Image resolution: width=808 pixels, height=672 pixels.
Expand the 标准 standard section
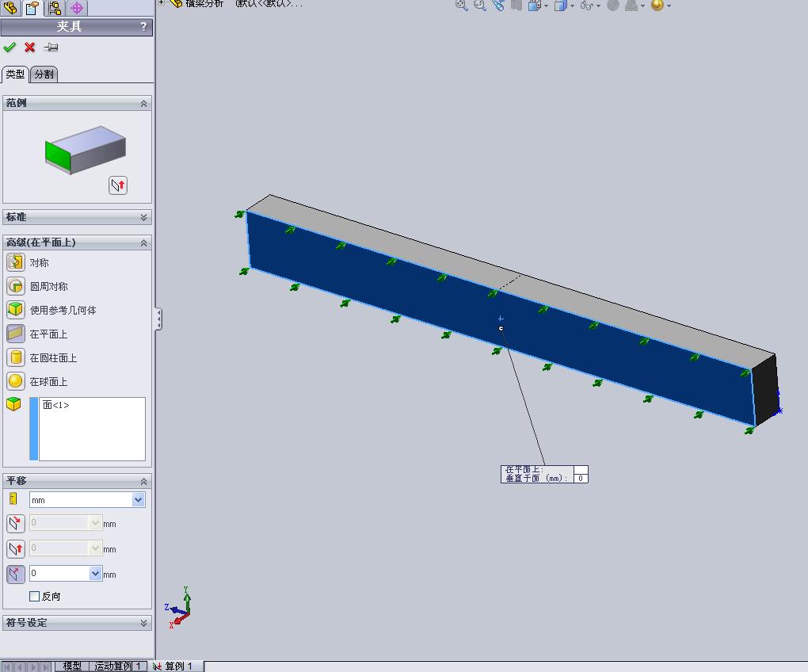coord(143,217)
